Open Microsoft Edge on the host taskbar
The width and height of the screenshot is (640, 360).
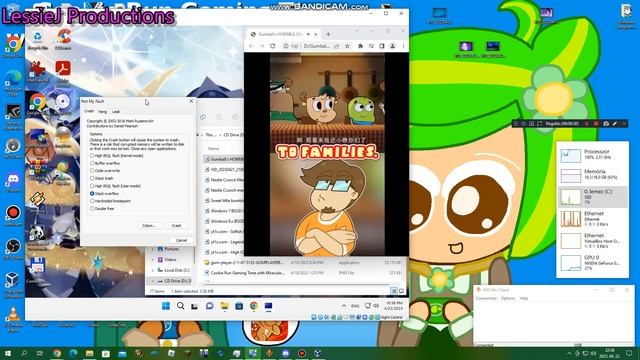coord(73,353)
